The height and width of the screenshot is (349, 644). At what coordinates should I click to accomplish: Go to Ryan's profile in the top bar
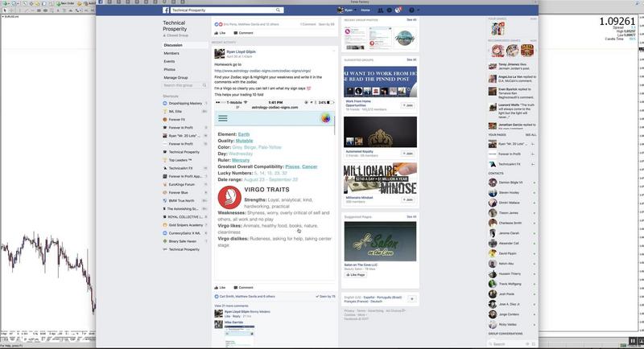coord(345,10)
